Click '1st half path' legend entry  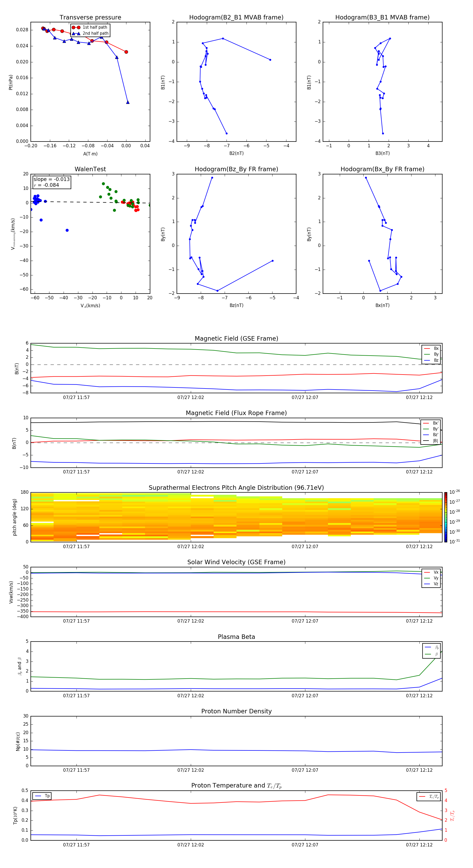(90, 27)
